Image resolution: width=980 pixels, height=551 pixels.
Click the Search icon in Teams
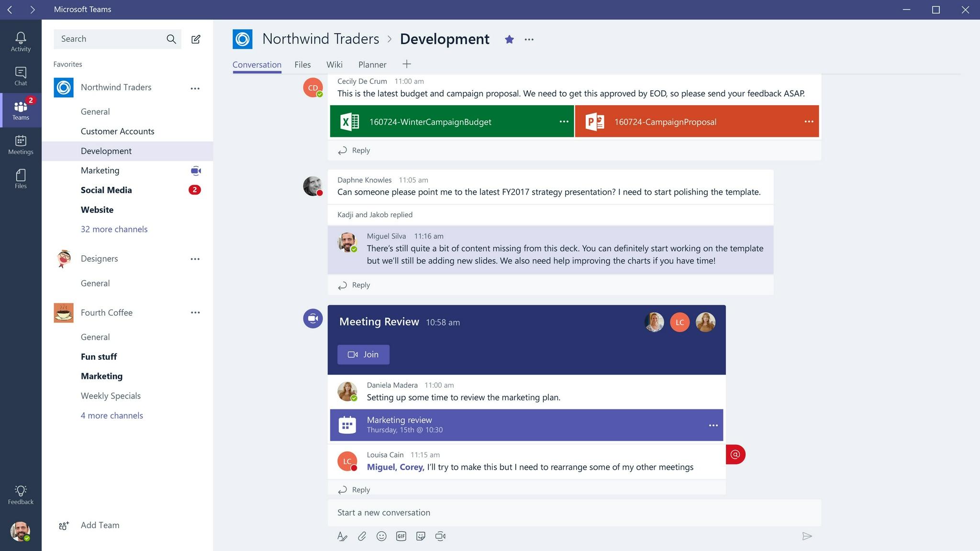(172, 38)
